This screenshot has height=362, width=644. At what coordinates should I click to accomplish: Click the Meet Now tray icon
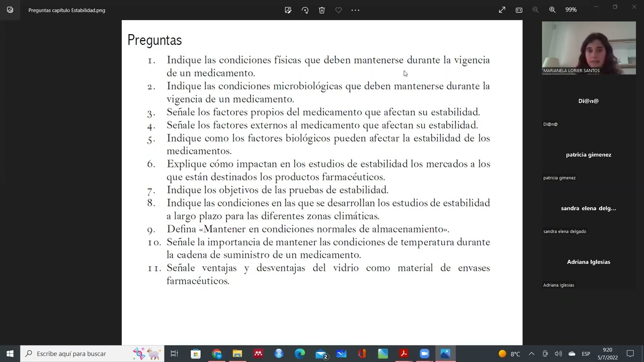click(x=545, y=353)
